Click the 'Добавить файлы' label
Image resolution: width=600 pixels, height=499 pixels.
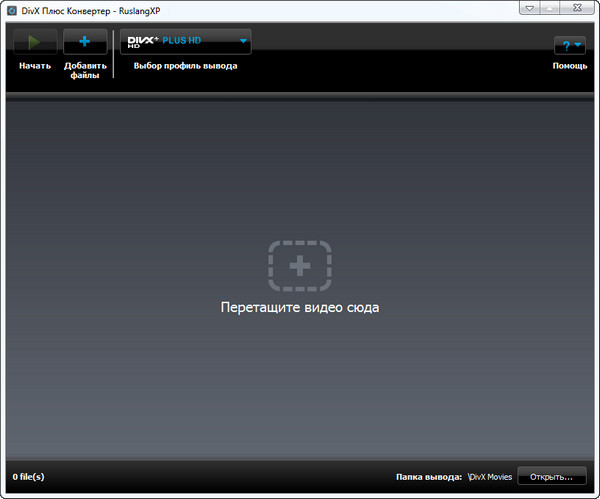pyautogui.click(x=84, y=71)
